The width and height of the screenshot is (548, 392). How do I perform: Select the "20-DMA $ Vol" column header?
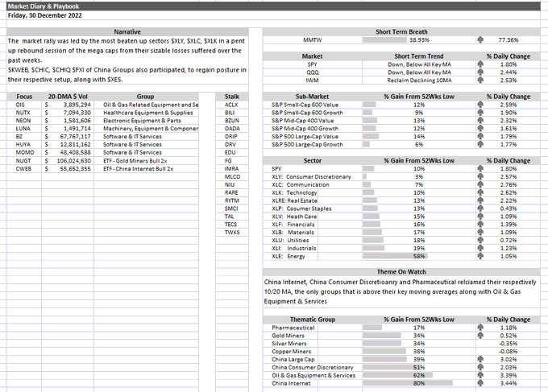tap(68, 97)
